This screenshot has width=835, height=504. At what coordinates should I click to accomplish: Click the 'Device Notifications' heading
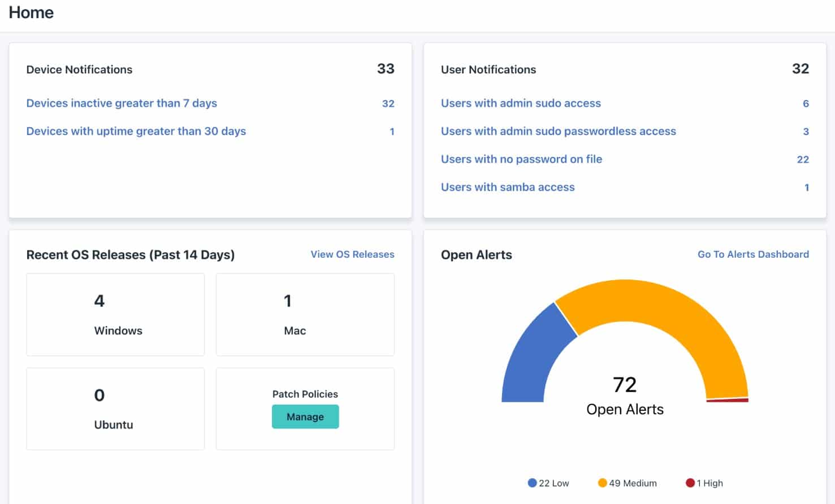(79, 69)
